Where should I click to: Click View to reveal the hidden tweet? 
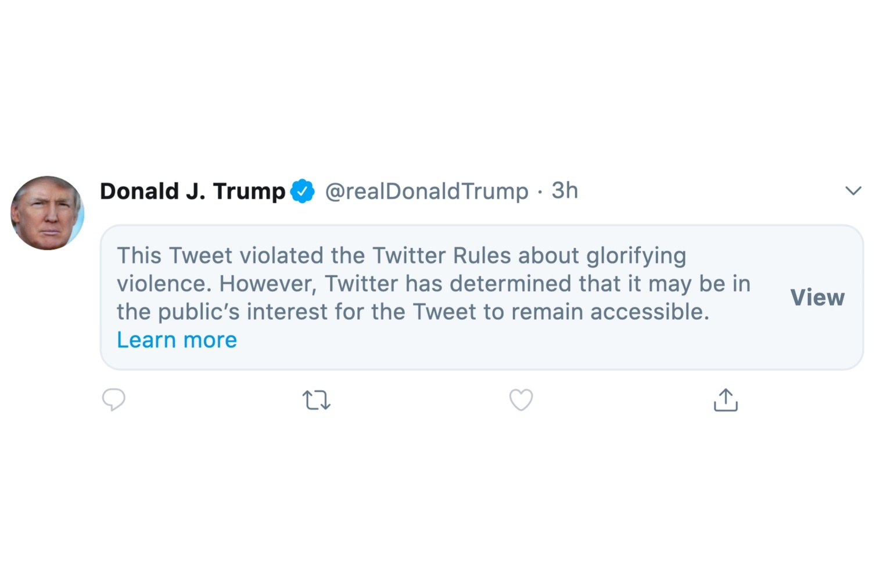[817, 297]
